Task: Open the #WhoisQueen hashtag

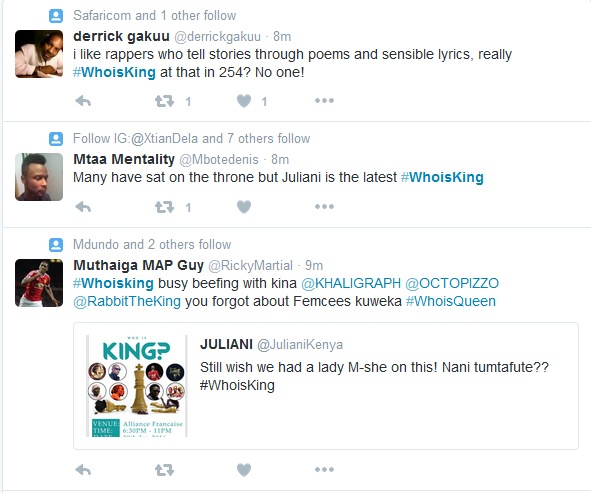Action: [x=451, y=302]
